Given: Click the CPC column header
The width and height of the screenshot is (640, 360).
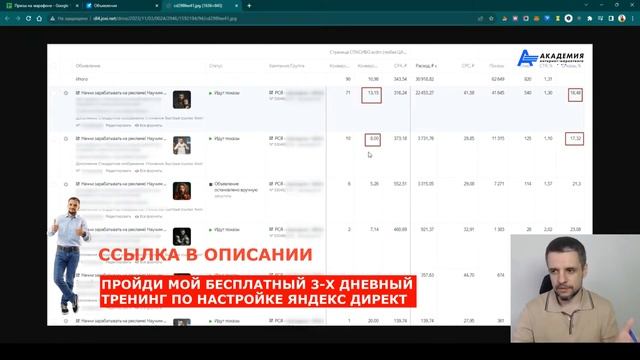Looking at the screenshot, I should pos(468,66).
